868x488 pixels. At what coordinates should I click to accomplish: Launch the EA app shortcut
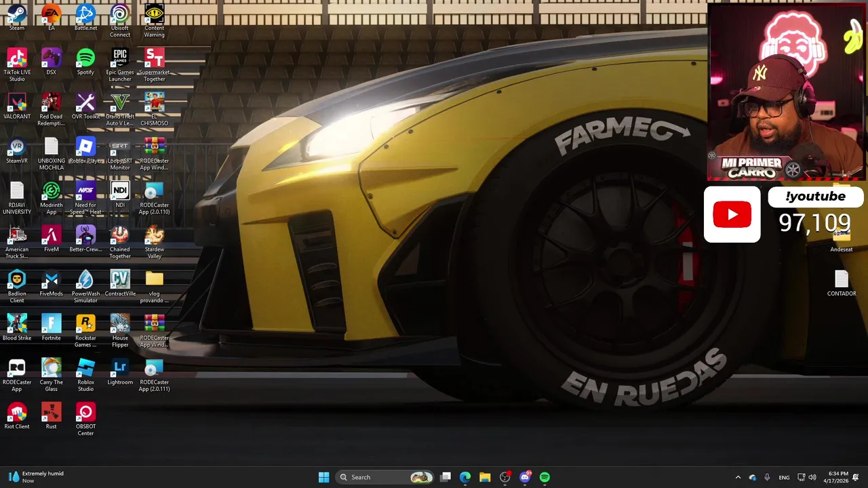point(51,18)
